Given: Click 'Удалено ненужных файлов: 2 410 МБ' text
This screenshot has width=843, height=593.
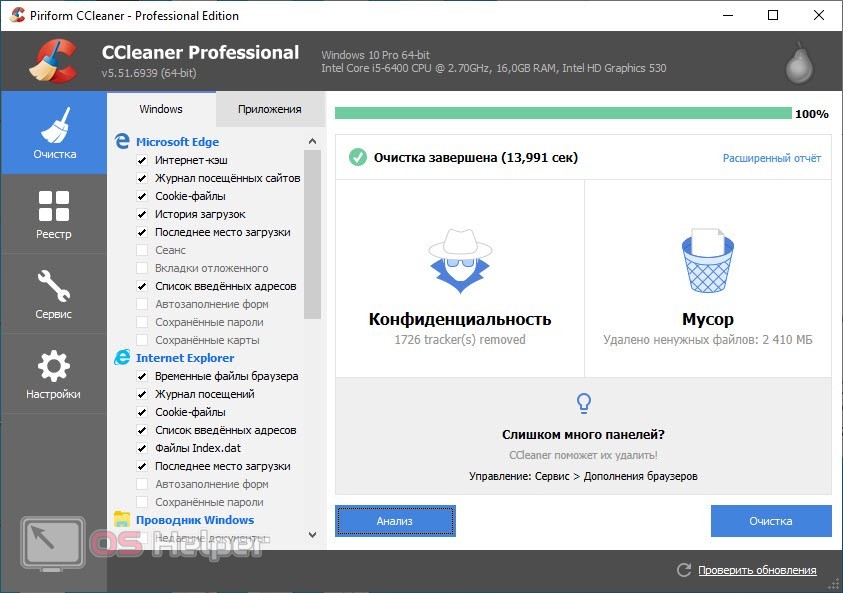Looking at the screenshot, I should tap(708, 340).
